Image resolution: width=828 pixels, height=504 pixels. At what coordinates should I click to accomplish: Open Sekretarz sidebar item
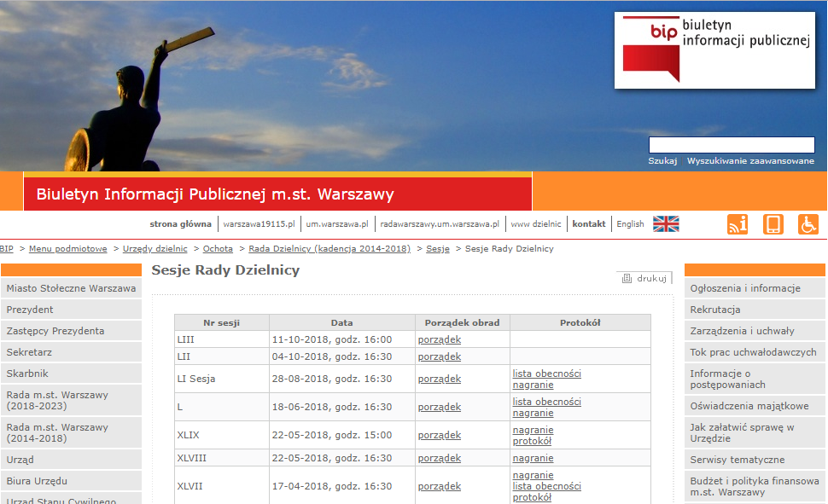pos(72,352)
